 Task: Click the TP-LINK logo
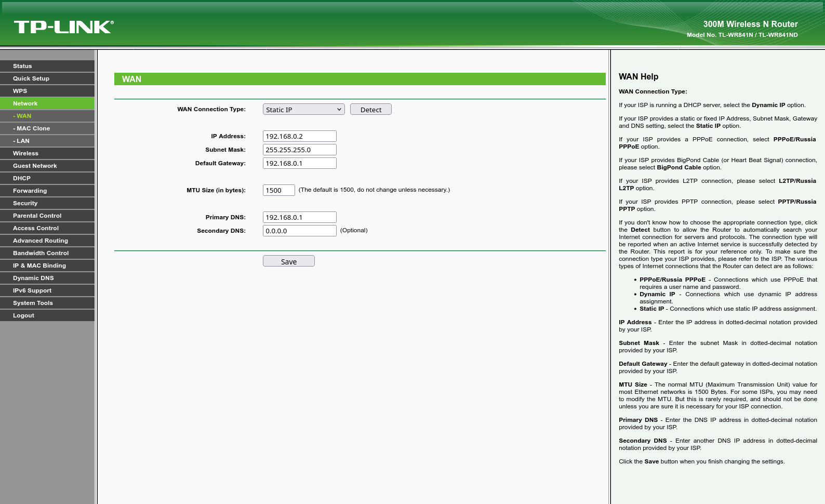[x=64, y=27]
